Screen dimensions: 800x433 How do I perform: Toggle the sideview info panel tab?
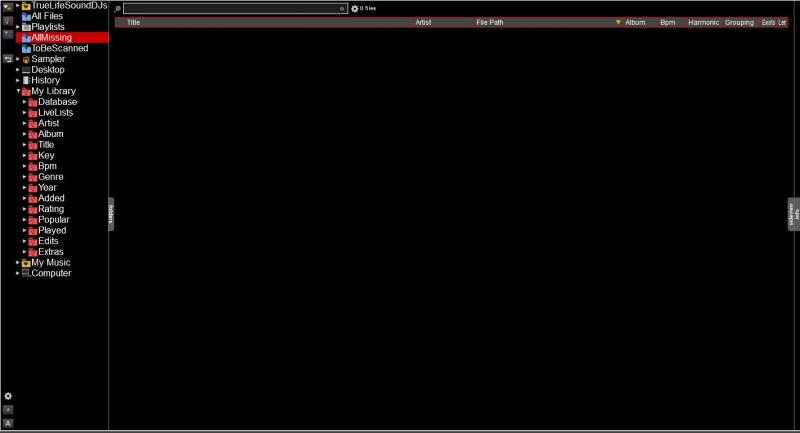tap(794, 214)
